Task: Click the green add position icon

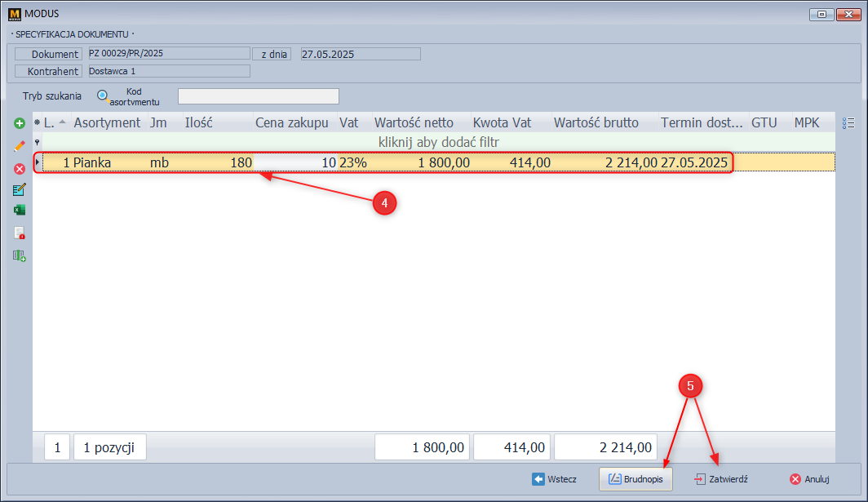Action: tap(20, 123)
